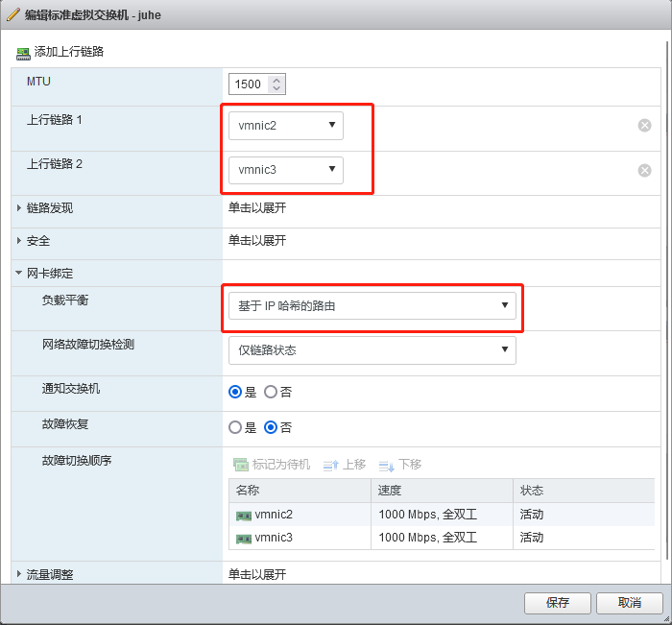Click the vmnic2 NIC icon in the failover table
672x625 pixels.
244,516
